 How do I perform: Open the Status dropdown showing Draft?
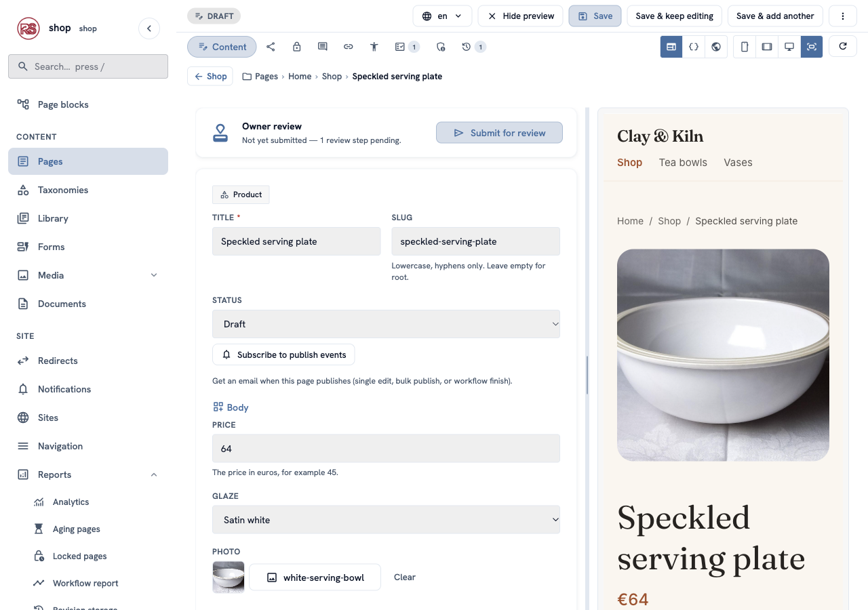[386, 324]
